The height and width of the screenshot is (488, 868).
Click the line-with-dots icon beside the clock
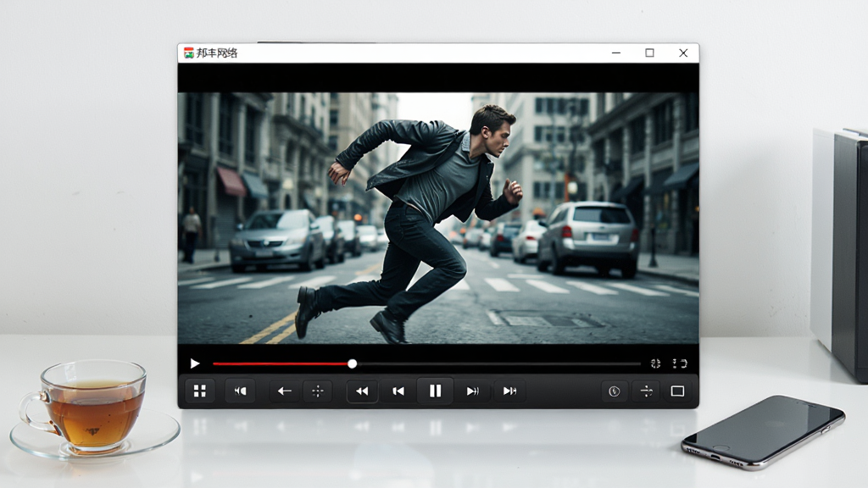point(646,391)
